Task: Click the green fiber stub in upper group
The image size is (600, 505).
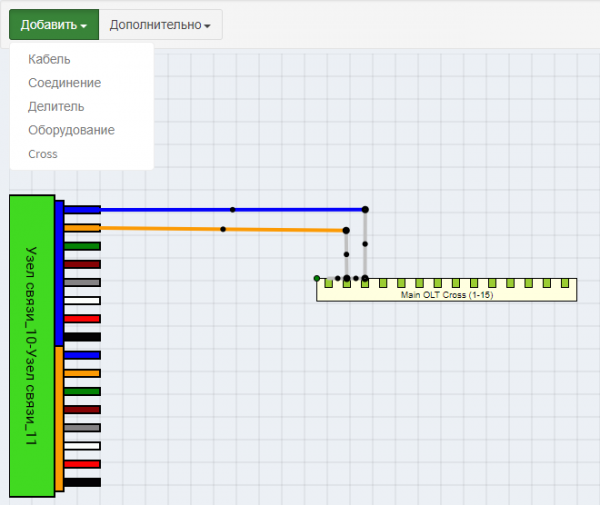Action: pos(83,246)
